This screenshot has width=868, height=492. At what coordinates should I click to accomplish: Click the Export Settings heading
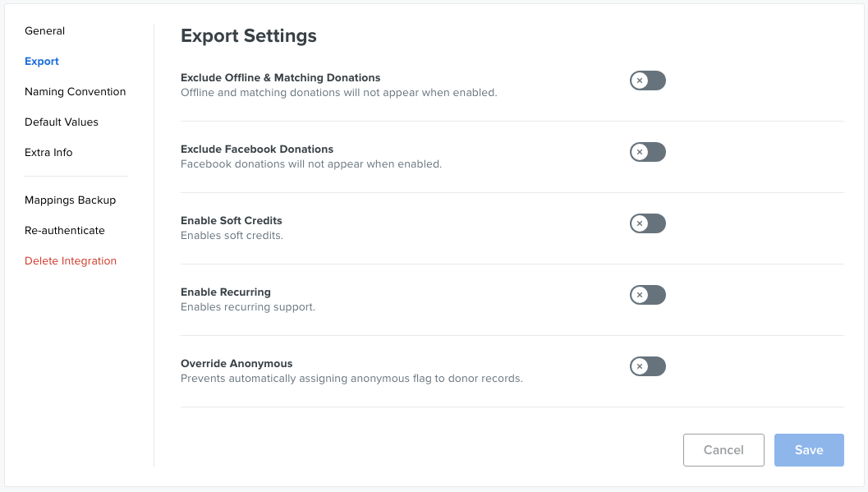(249, 36)
